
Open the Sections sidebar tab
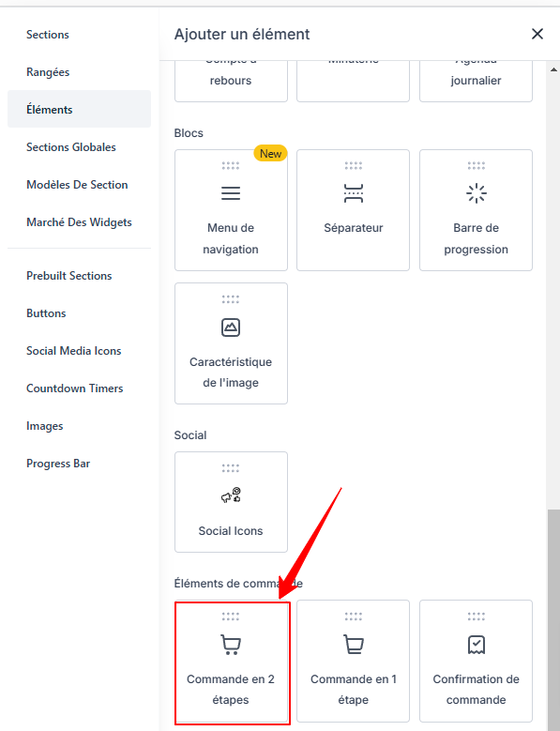click(x=48, y=35)
